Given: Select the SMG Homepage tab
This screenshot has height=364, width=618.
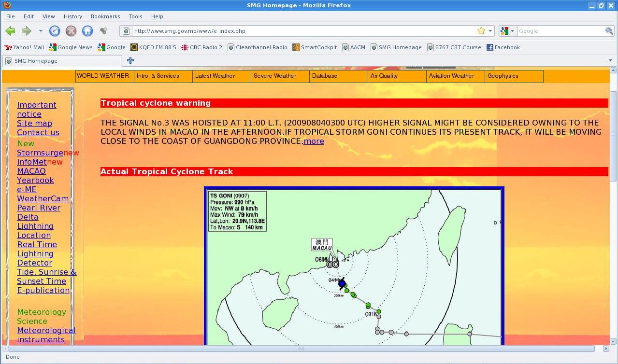Looking at the screenshot, I should point(62,61).
